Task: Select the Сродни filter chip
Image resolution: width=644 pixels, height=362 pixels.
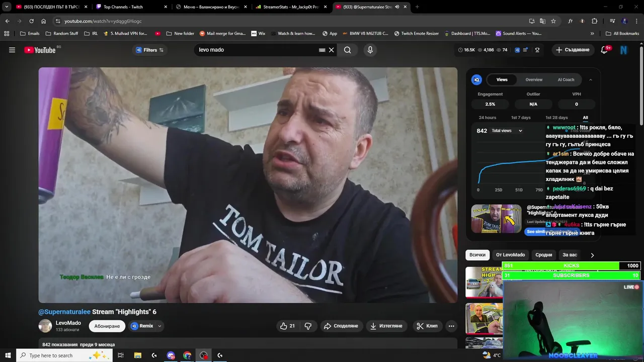Action: point(544,255)
